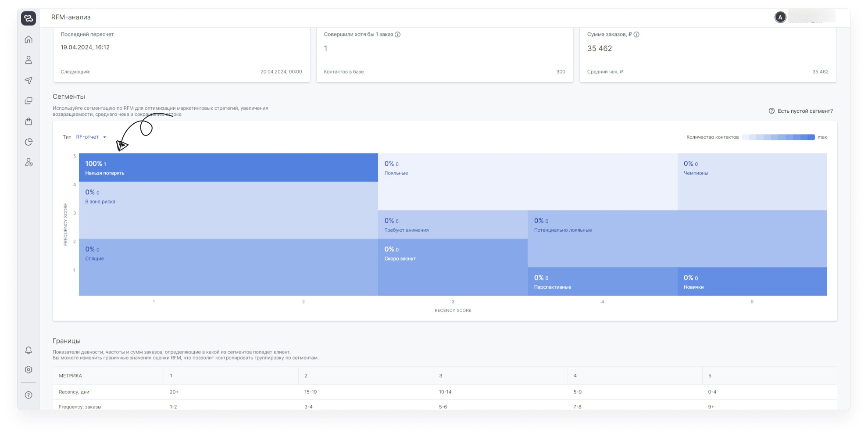868x436 pixels.
Task: Click last recalculation date '19.04.2024, 16:12'
Action: (x=85, y=47)
